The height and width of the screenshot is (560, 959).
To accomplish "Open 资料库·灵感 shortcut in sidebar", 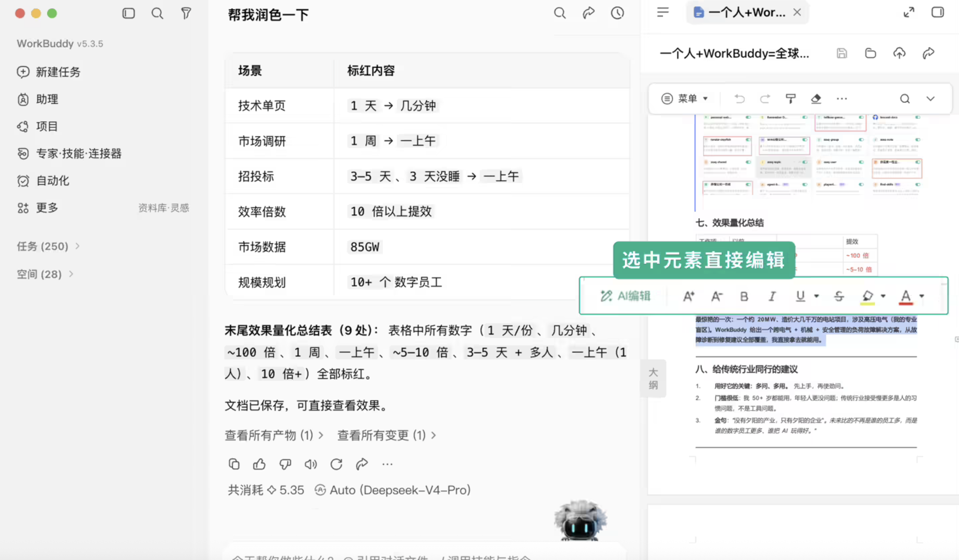I will (x=163, y=208).
